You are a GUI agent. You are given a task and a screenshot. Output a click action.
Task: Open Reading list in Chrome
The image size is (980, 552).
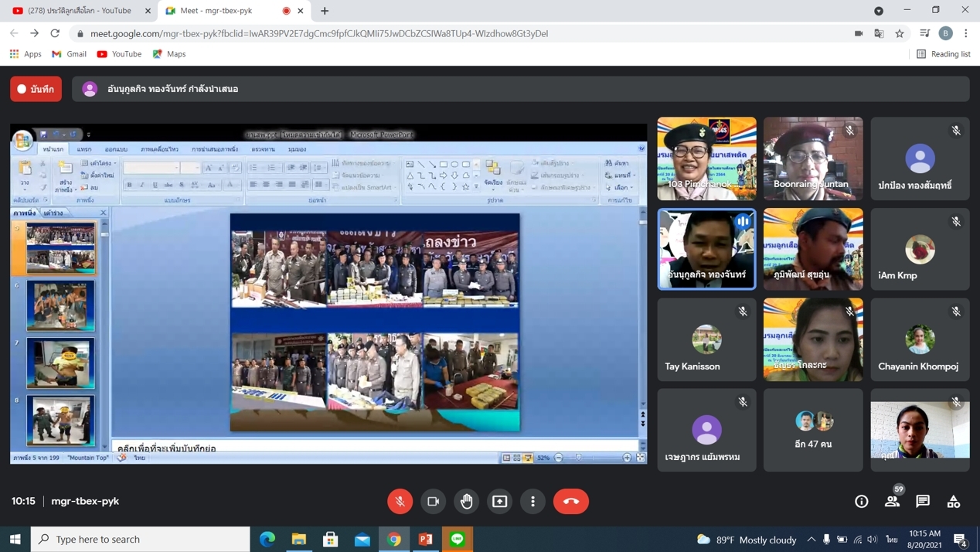pyautogui.click(x=943, y=54)
